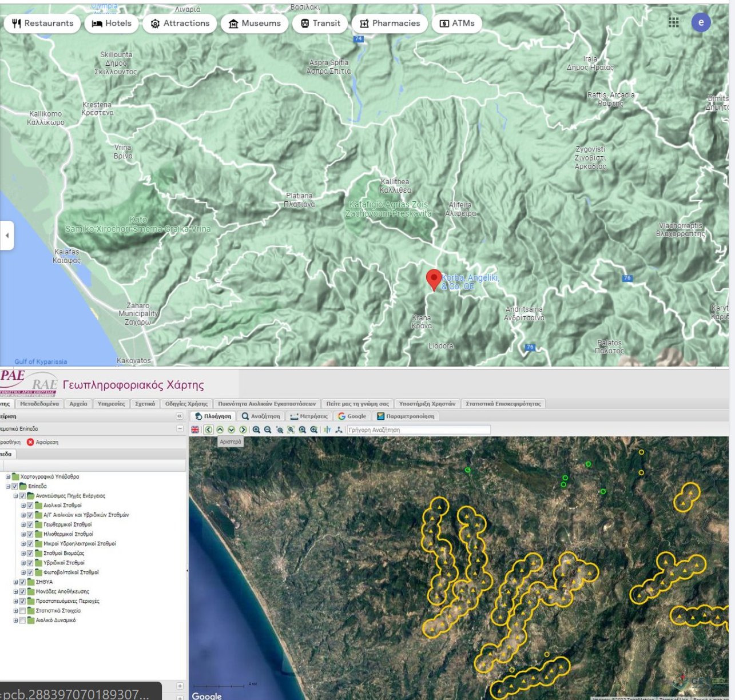
Task: Toggle the Φωτοβολταϊκοί Σταθμοί layer checkbox
Action: click(30, 572)
